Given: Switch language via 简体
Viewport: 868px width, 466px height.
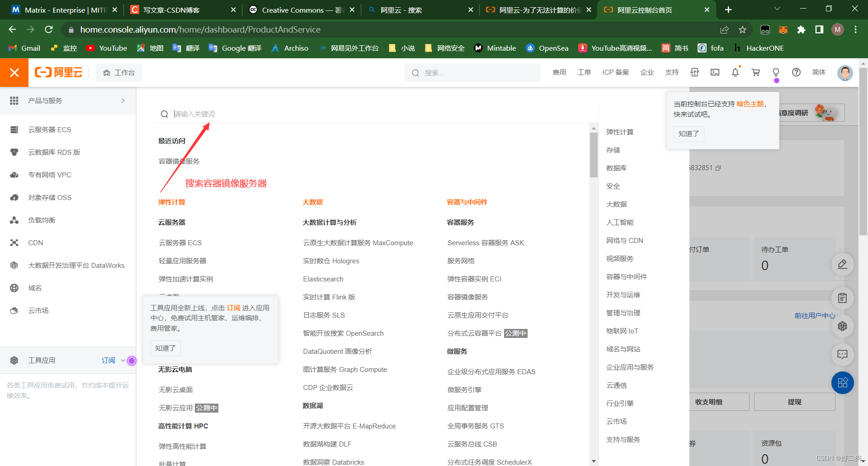Looking at the screenshot, I should click(x=819, y=72).
